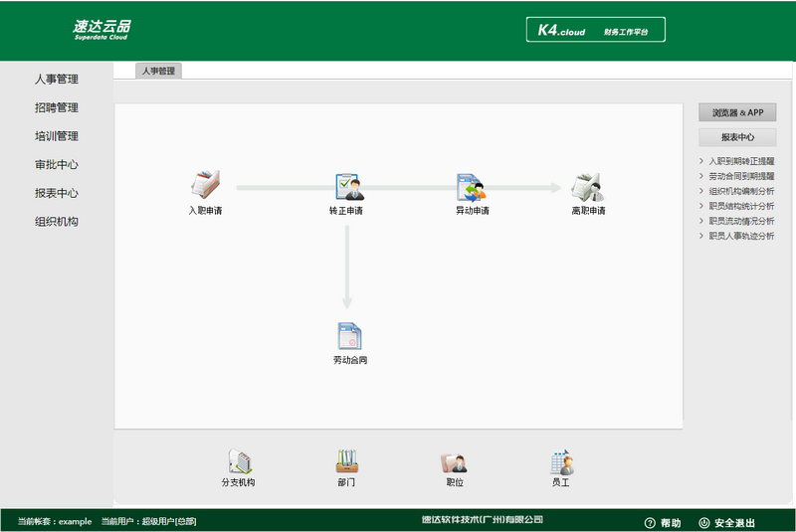Viewport: 796px width, 532px height.
Task: Go to 培训管理 in the sidebar
Action: coord(57,136)
